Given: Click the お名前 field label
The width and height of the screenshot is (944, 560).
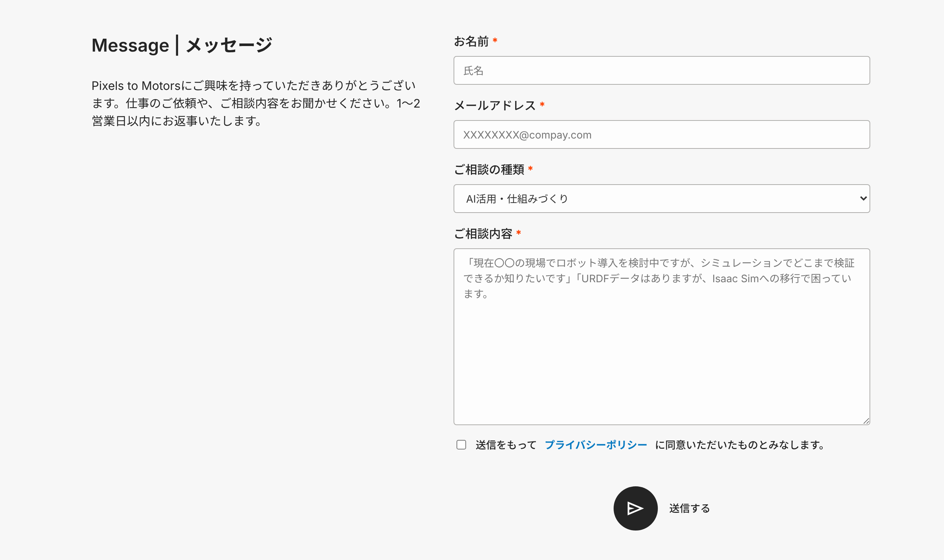Looking at the screenshot, I should coord(471,41).
